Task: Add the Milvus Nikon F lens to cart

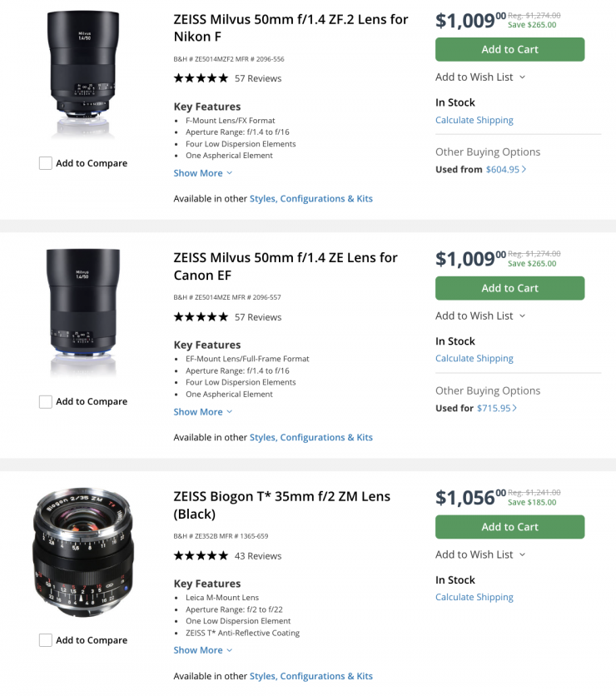Action: 509,50
